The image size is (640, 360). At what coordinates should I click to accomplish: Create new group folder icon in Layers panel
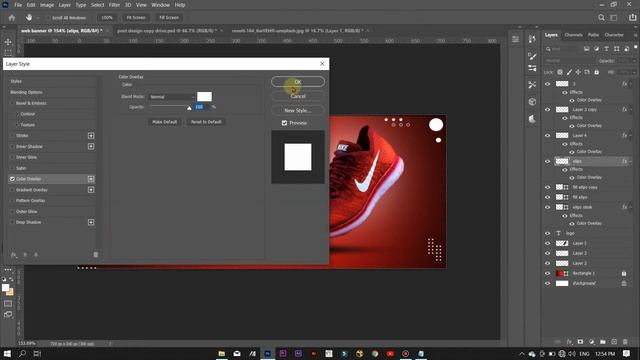coord(603,342)
